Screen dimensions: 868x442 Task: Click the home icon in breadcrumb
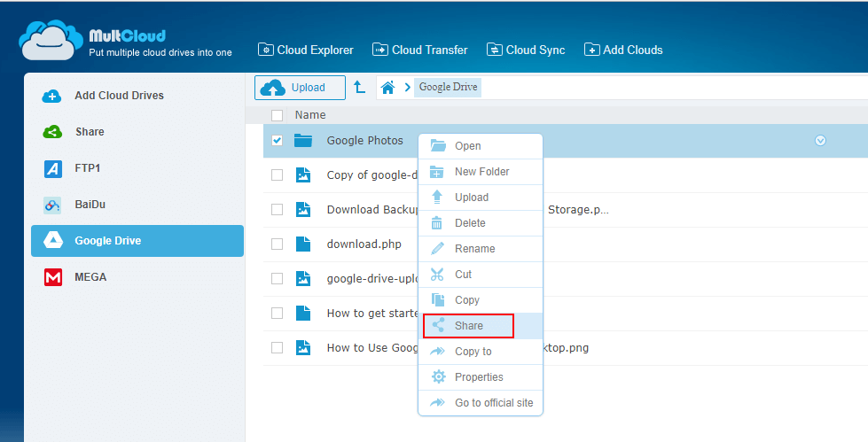click(x=387, y=87)
